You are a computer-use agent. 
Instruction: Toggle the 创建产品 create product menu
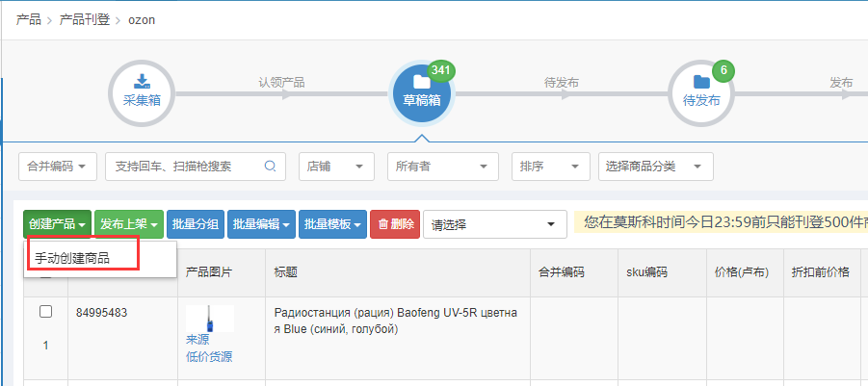[58, 224]
